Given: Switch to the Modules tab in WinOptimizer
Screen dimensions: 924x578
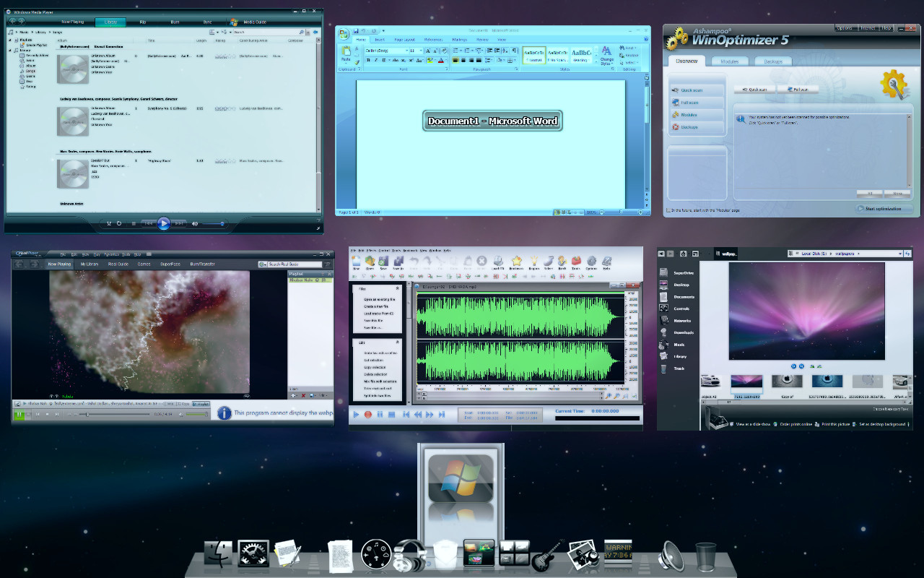Looking at the screenshot, I should click(x=729, y=61).
